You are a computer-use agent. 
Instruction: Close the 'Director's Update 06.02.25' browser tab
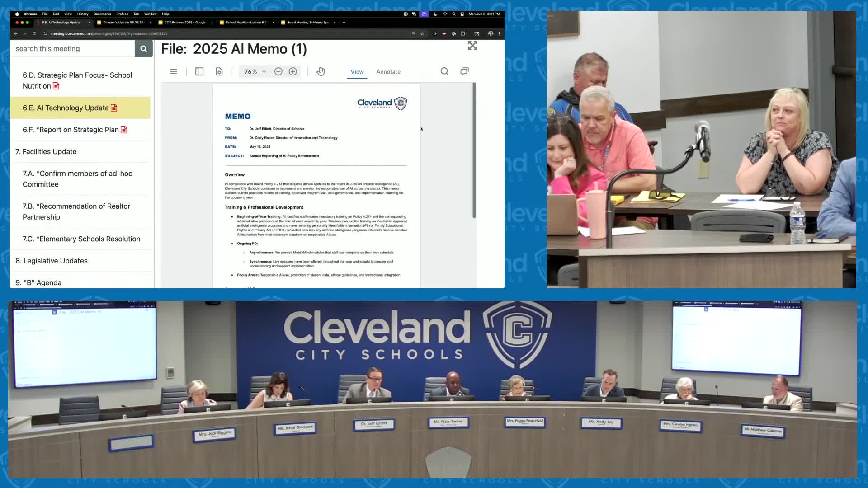pyautogui.click(x=151, y=22)
